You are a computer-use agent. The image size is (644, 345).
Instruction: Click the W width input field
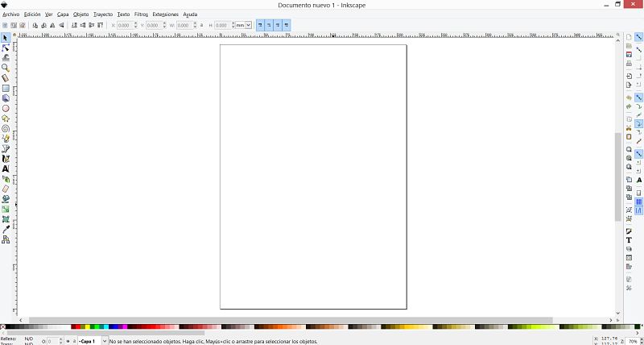point(184,26)
